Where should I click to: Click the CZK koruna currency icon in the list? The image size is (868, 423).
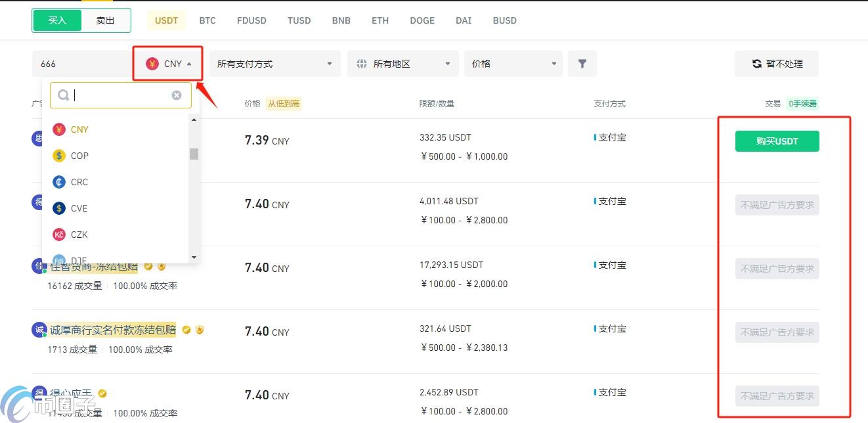[59, 234]
